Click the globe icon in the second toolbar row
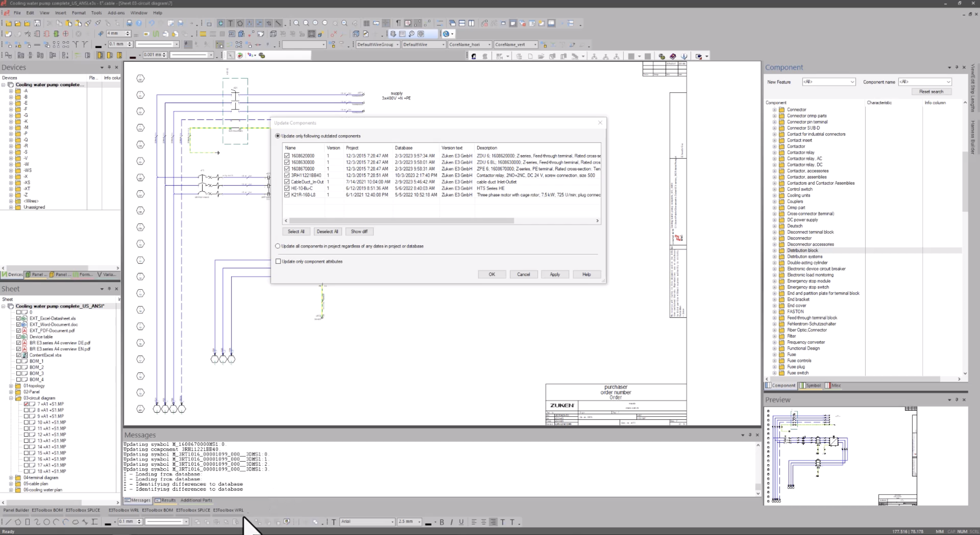The image size is (980, 535). click(x=446, y=34)
